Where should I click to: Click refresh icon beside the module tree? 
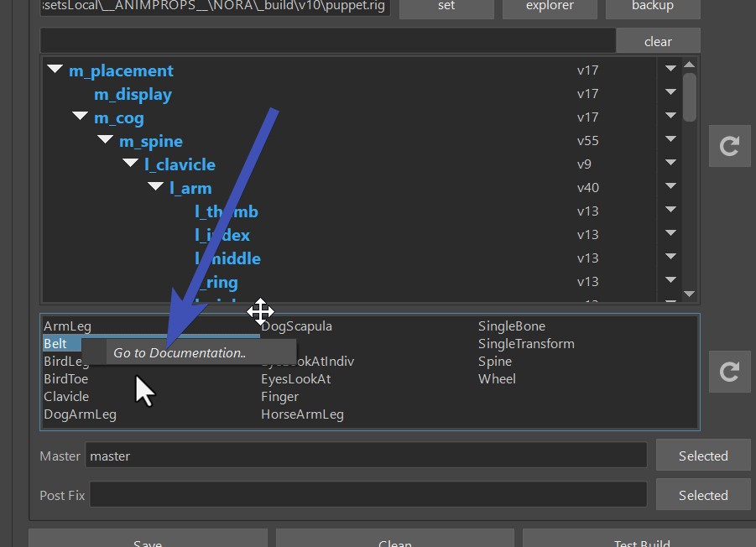click(729, 147)
